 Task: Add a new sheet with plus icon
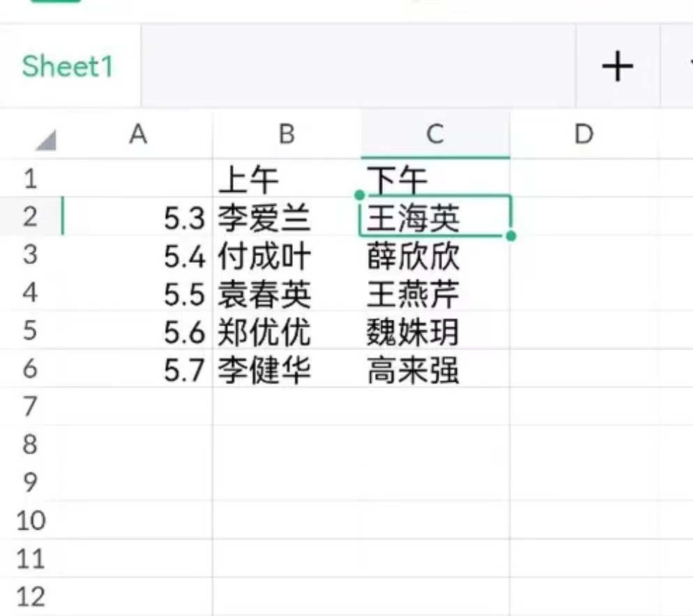click(x=618, y=66)
